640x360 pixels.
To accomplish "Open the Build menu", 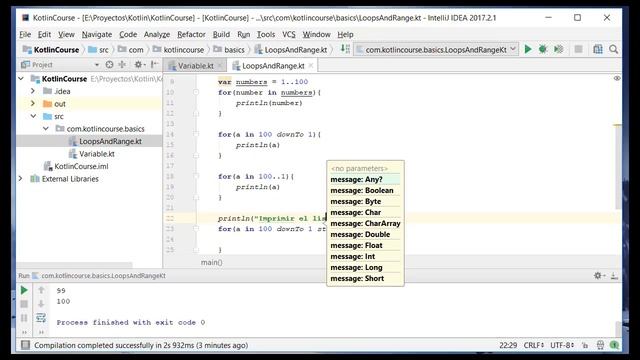I will 221,35.
